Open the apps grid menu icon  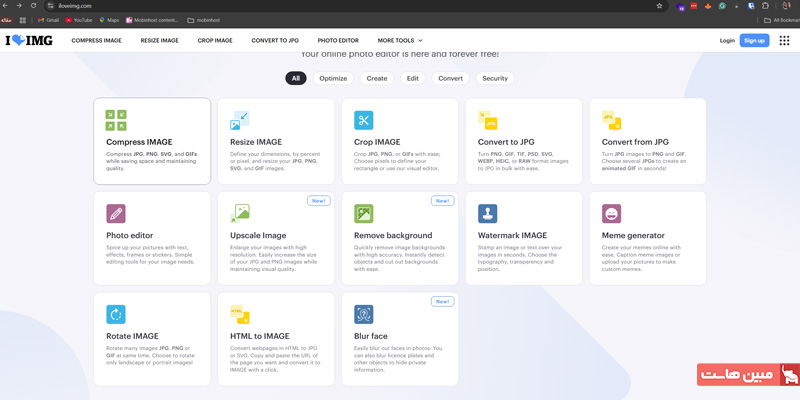(x=784, y=41)
